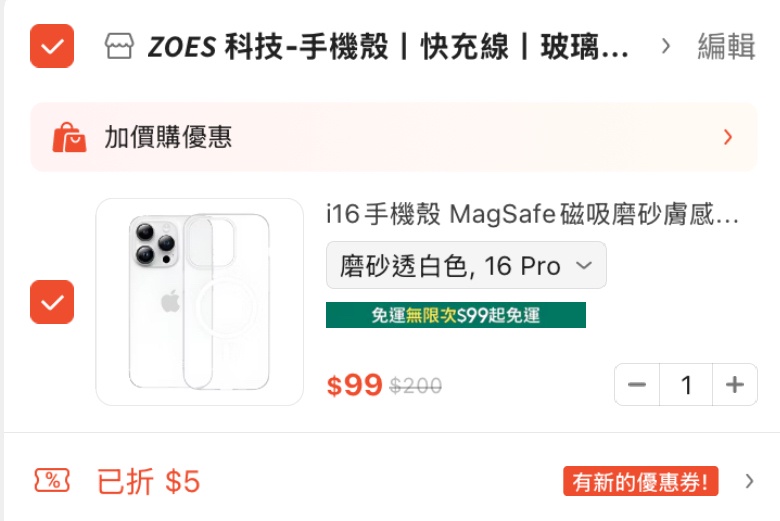Open the phone case product thumbnail
This screenshot has width=780, height=521.
pyautogui.click(x=200, y=302)
